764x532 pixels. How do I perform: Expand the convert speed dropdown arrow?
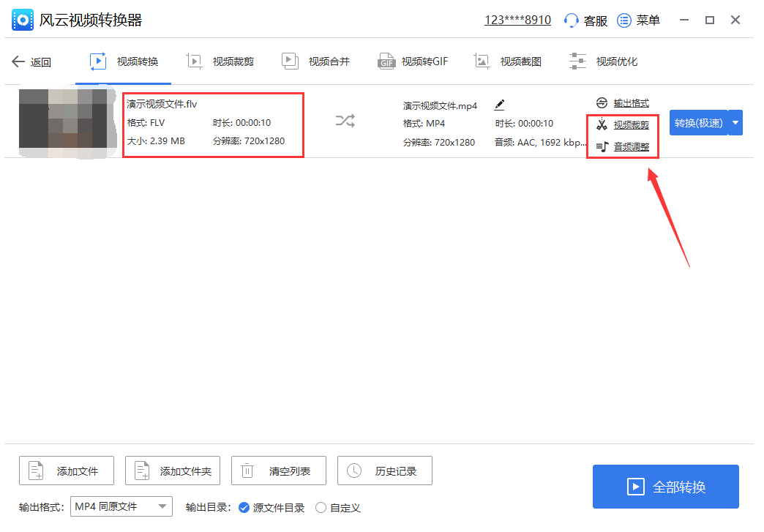735,122
